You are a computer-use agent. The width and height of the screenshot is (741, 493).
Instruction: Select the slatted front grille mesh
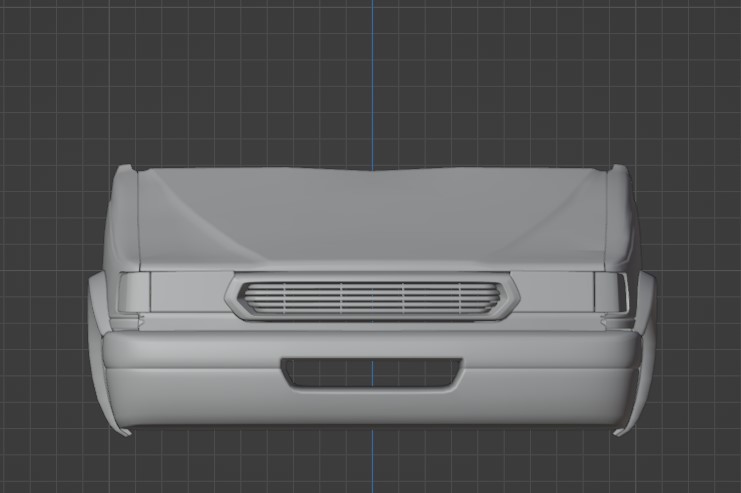pyautogui.click(x=372, y=298)
